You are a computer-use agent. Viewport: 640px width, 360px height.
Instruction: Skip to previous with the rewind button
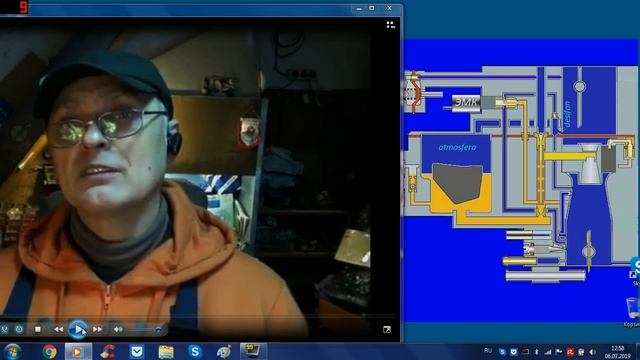pos(58,329)
